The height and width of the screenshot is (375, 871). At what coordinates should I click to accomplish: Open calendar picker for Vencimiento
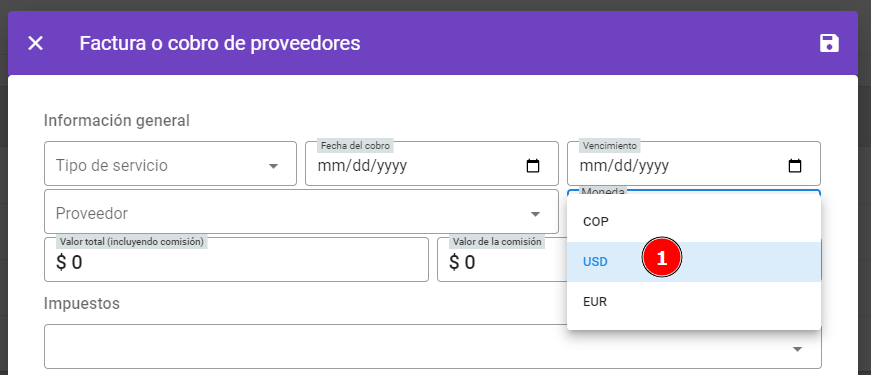point(795,166)
